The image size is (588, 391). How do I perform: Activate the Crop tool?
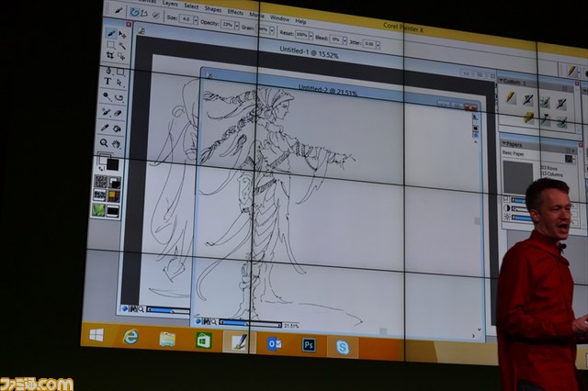[110, 55]
